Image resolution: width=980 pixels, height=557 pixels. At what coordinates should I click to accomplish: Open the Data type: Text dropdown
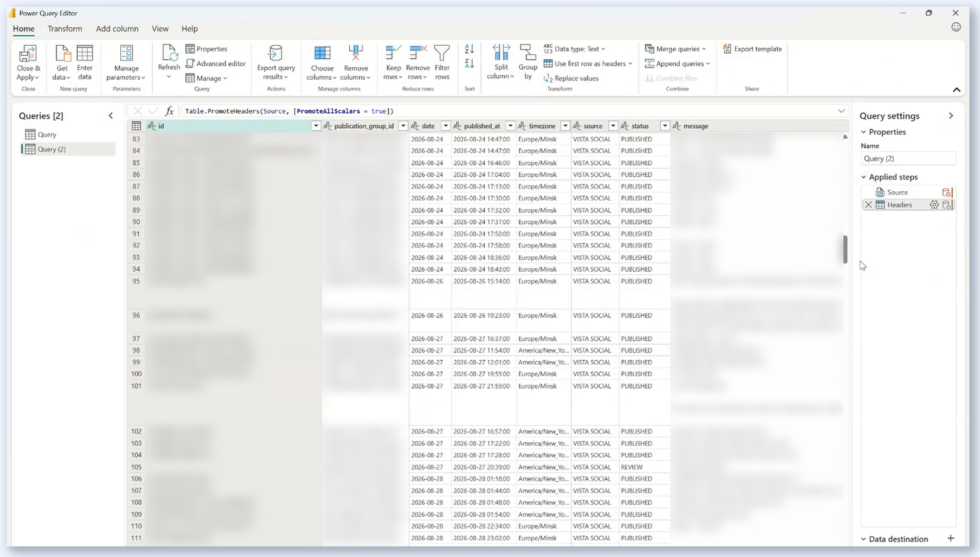tap(574, 49)
